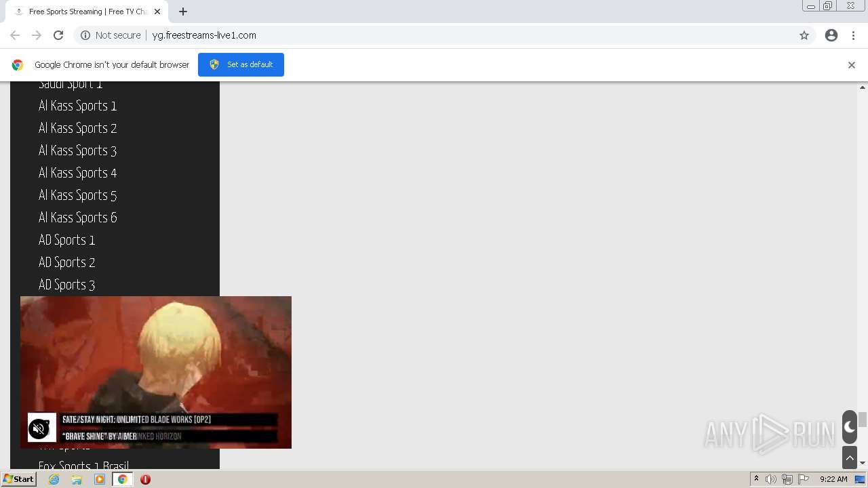Open AD Sports 2 channel

coord(67,262)
